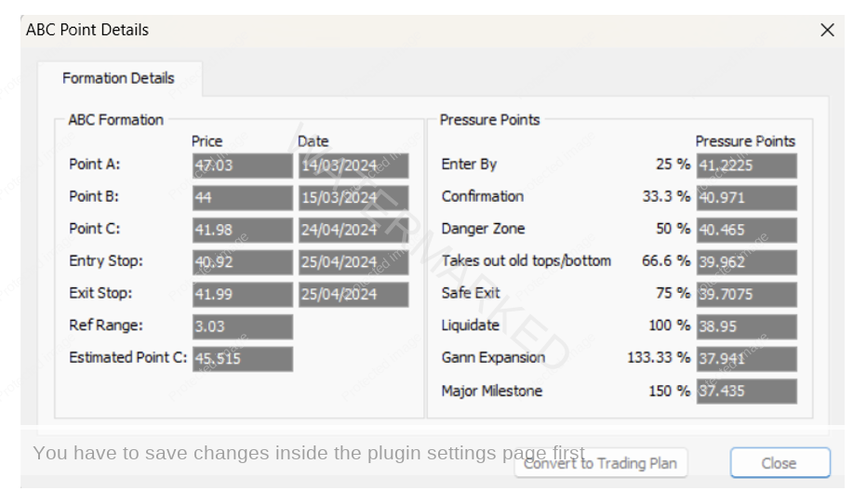
Task: Select the Point A price field
Action: pyautogui.click(x=243, y=166)
